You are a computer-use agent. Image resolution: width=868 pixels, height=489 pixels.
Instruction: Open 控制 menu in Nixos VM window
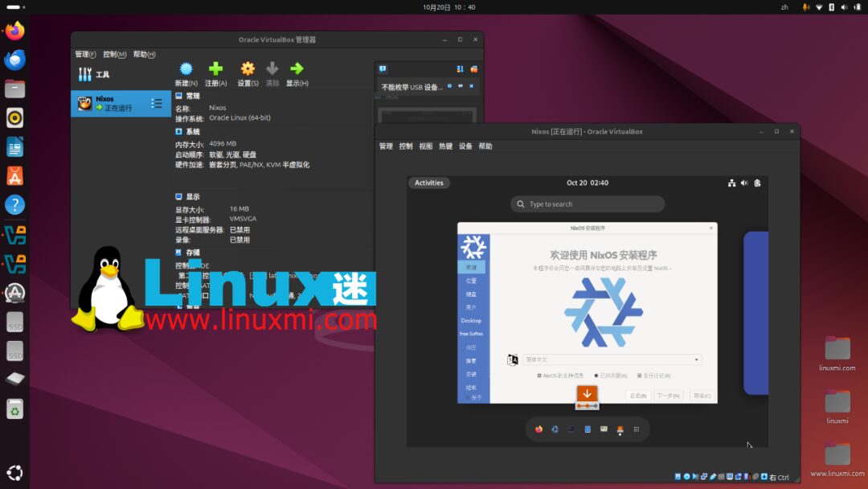(406, 146)
